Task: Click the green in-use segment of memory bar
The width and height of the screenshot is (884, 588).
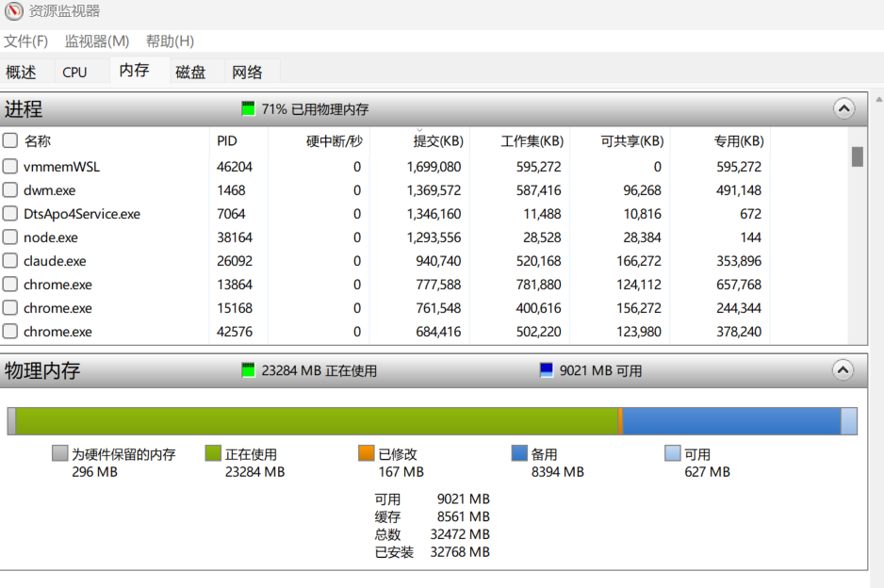Action: (317, 421)
